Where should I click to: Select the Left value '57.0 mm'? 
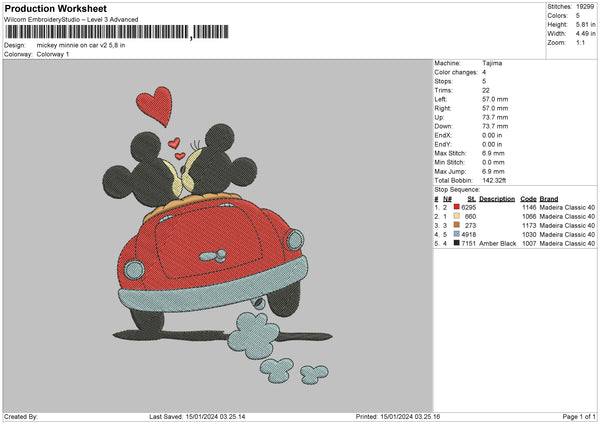pyautogui.click(x=495, y=99)
